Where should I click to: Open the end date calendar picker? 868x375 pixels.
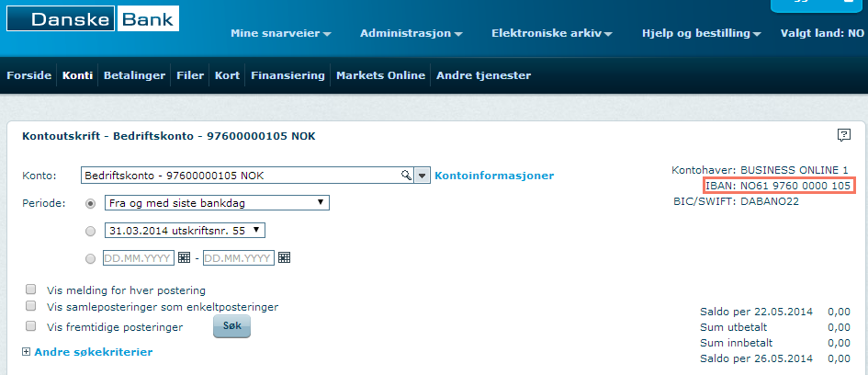tap(284, 257)
